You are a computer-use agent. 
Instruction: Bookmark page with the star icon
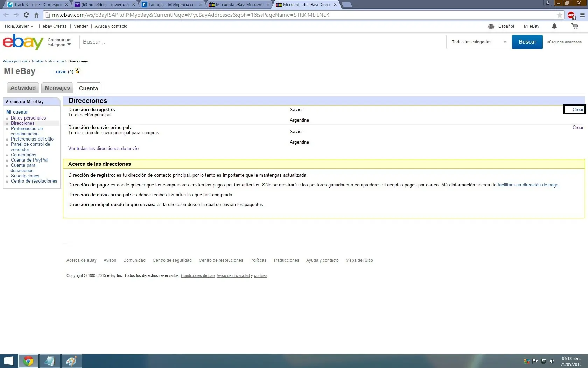pos(560,15)
